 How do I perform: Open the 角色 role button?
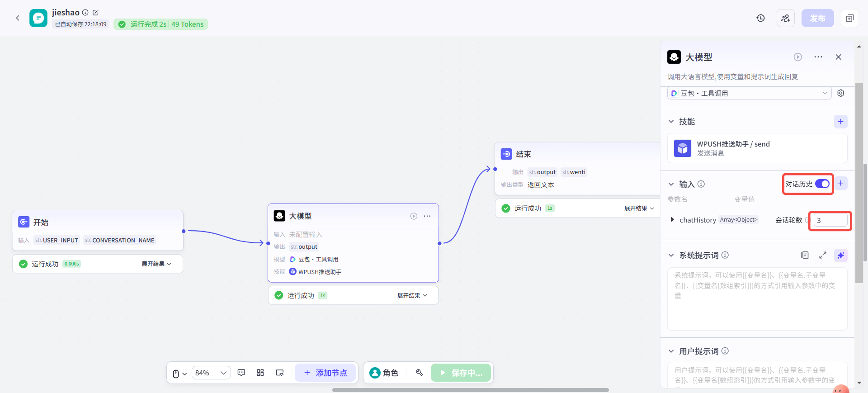click(x=384, y=373)
